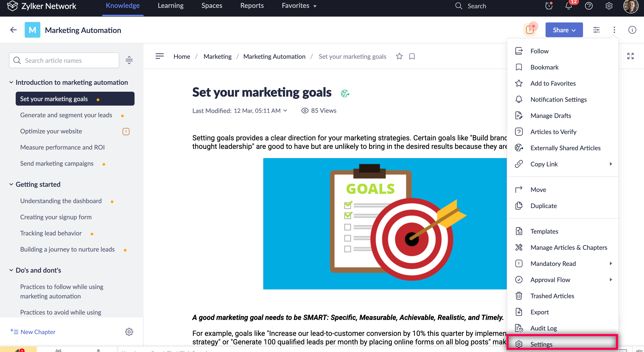Click the Search article names field
The width and height of the screenshot is (644, 352).
[64, 60]
